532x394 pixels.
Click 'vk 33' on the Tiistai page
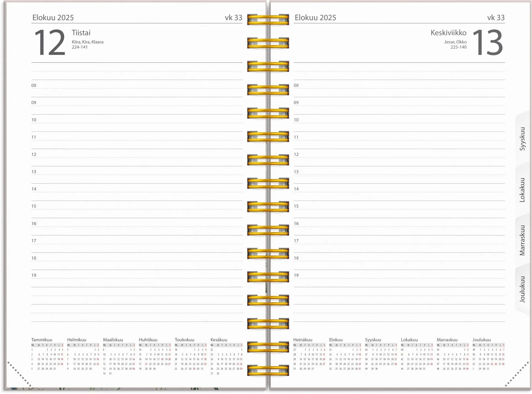click(234, 18)
